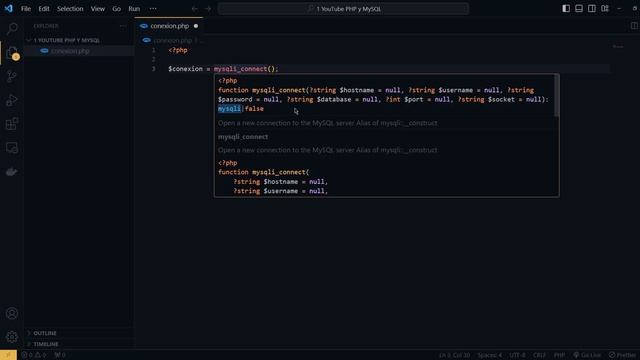Viewport: 640px width, 360px height.
Task: Split the editor to the right
Action: (x=634, y=26)
